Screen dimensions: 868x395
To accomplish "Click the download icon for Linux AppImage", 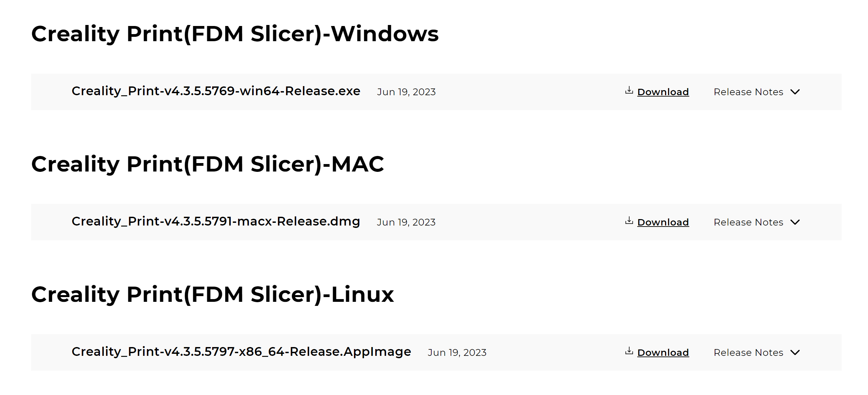I will click(629, 351).
